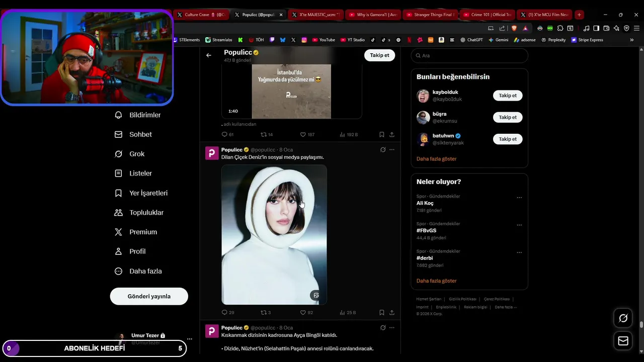
Task: Open Yer İşaretleri bookmarks in the sidebar
Action: (141, 193)
